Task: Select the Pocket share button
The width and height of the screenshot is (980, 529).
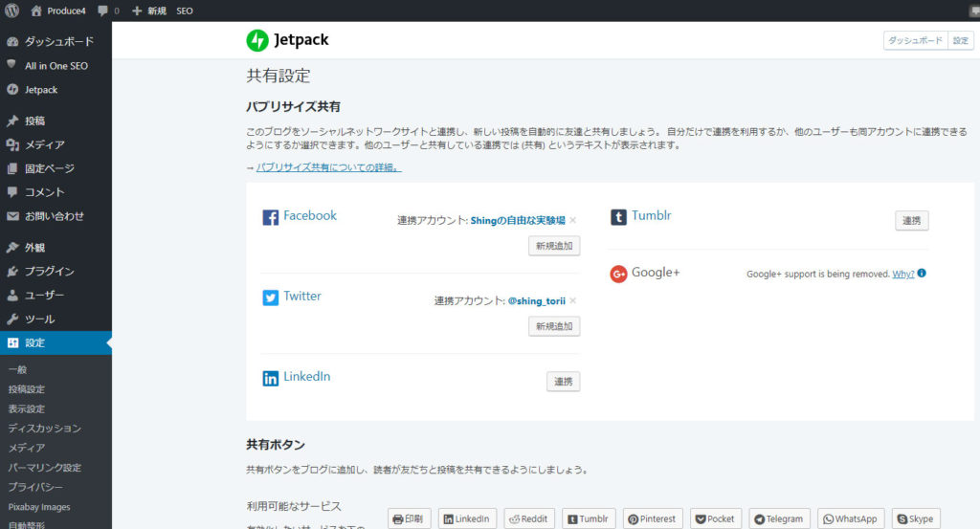Action: [x=716, y=519]
